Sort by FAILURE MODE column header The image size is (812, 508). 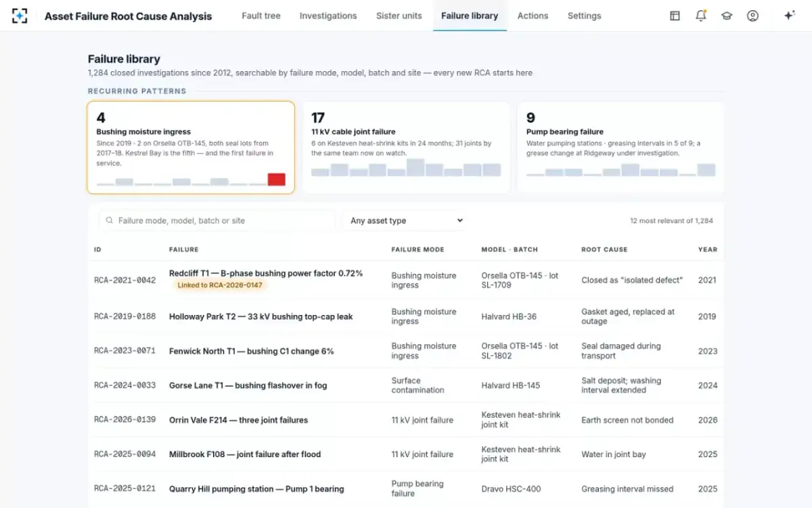[x=418, y=250]
